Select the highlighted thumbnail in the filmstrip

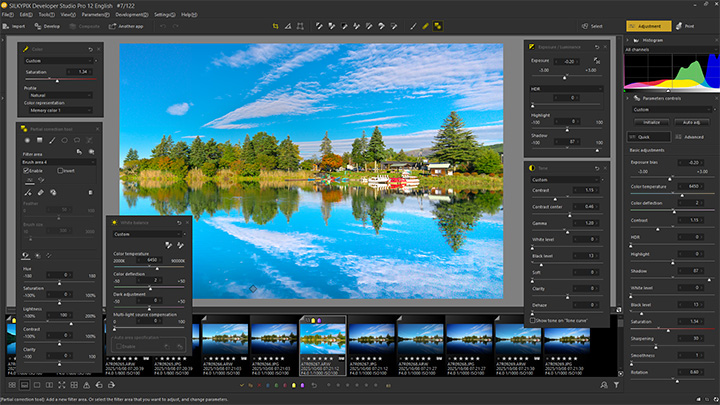point(322,338)
